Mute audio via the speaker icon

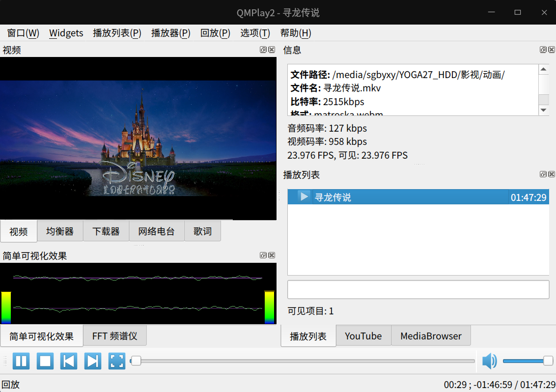[x=489, y=361]
